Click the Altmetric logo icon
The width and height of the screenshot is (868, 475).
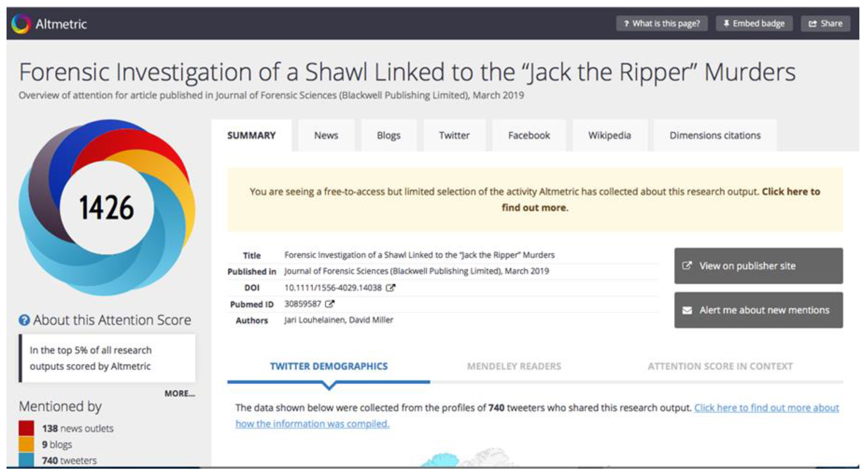coord(21,24)
